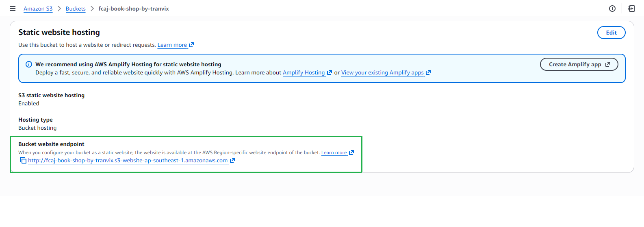Click Edit static website hosting button

[611, 33]
